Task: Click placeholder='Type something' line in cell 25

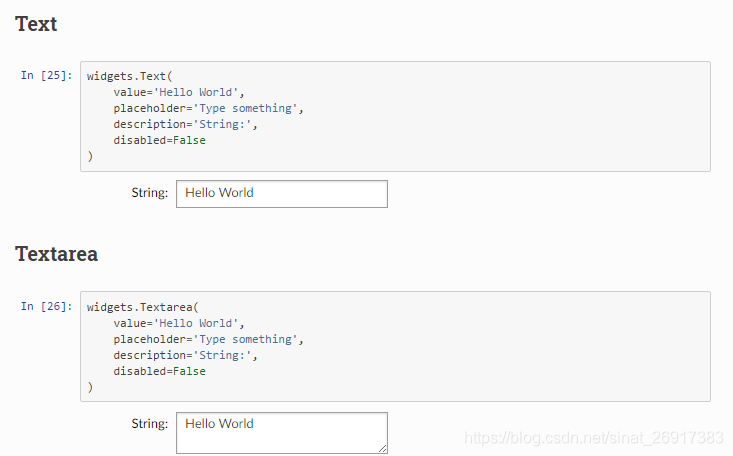Action: 208,108
